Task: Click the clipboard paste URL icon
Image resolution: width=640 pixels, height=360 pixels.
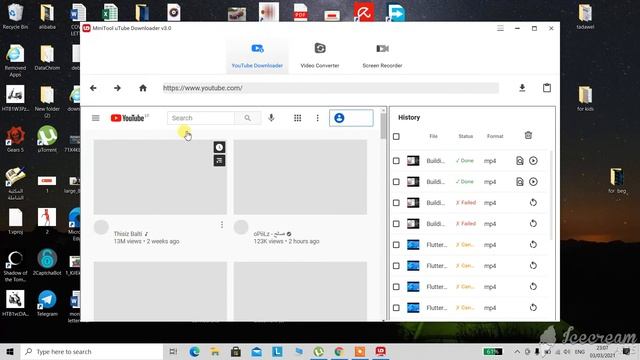Action: (x=547, y=88)
